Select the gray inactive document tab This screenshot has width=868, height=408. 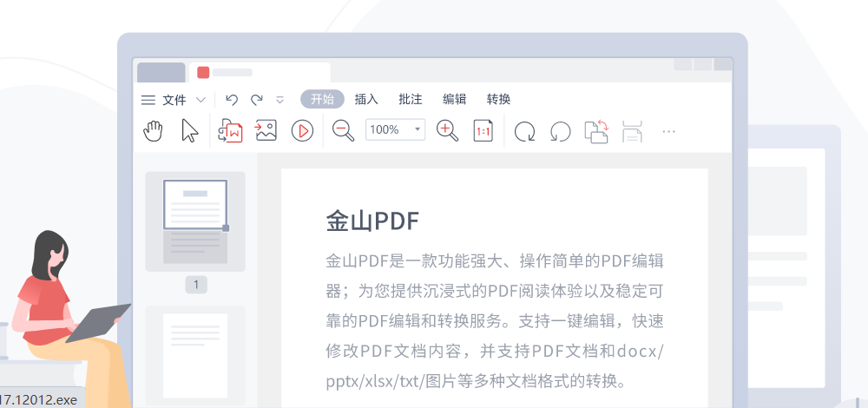161,73
